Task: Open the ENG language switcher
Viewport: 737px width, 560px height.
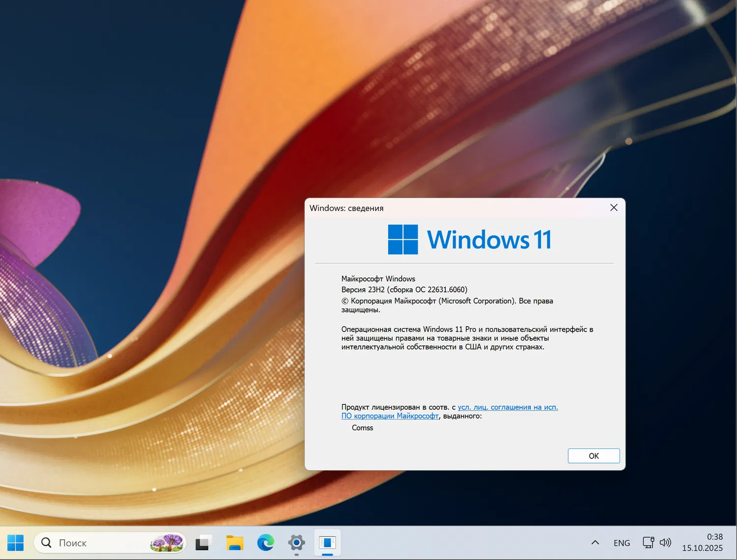Action: click(x=622, y=542)
